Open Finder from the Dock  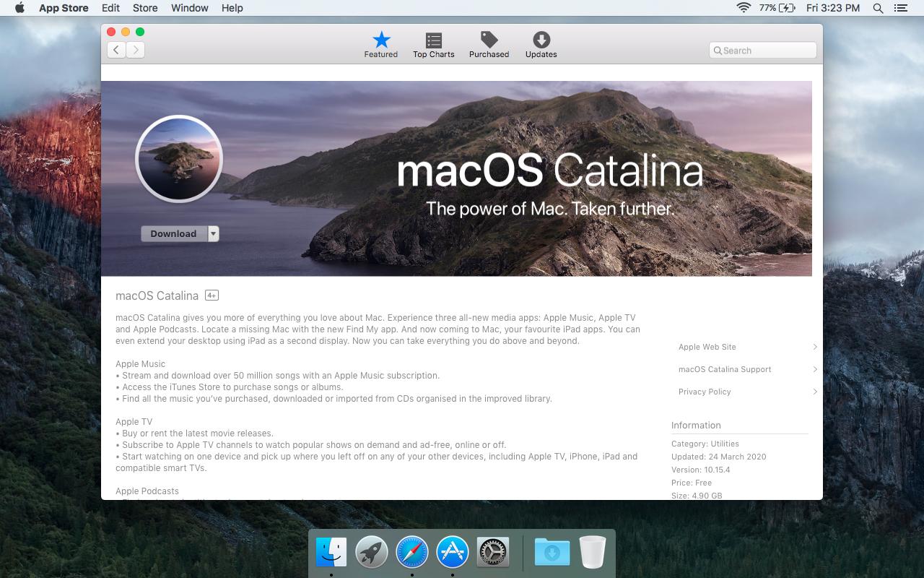click(331, 553)
